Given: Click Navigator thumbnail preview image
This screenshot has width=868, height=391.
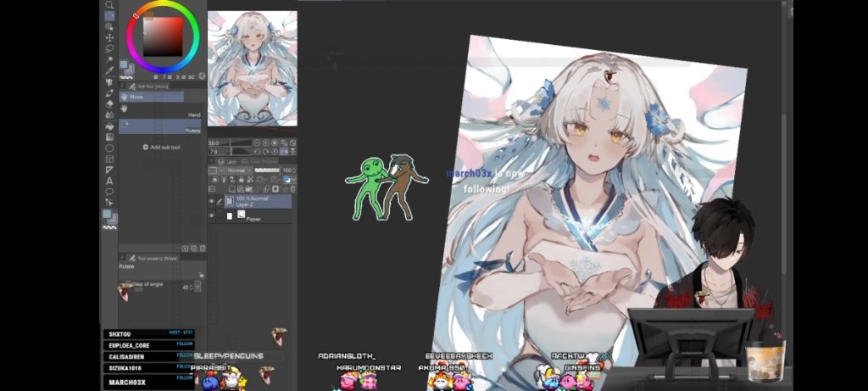Looking at the screenshot, I should click(x=253, y=69).
